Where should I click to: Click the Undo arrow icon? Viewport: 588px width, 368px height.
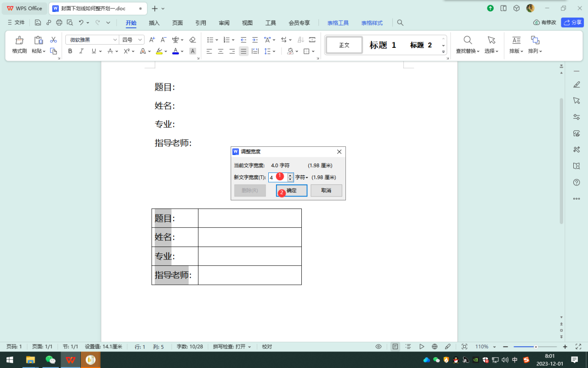click(81, 23)
